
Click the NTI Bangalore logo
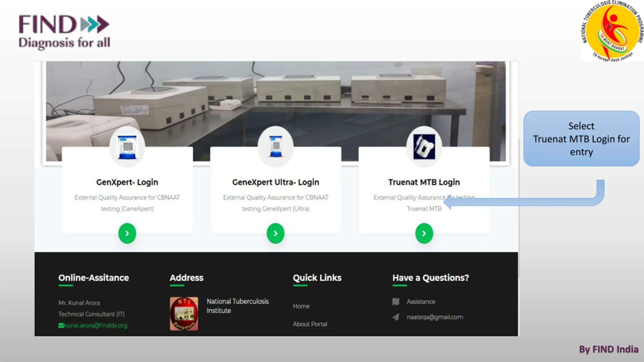click(184, 314)
